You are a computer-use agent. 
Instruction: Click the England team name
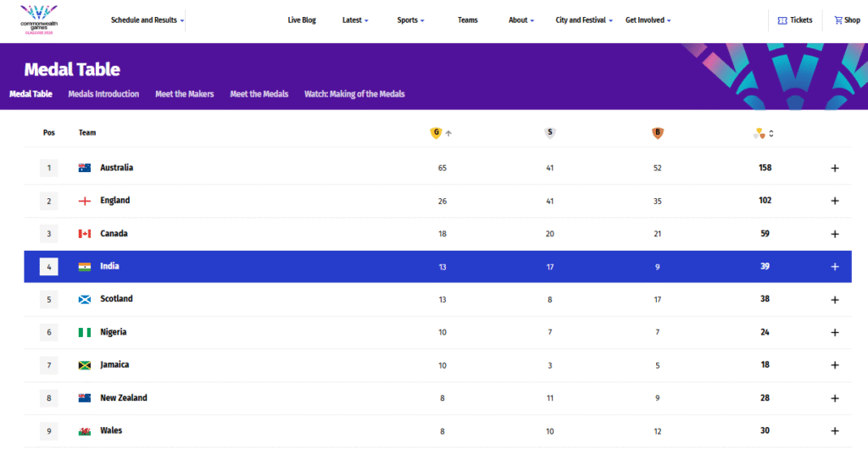115,200
